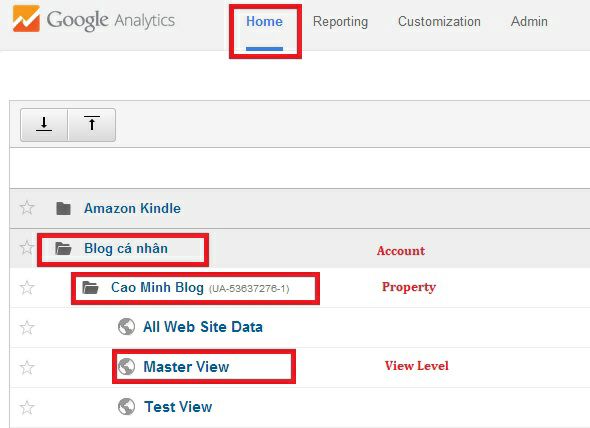Screen dimensions: 590x428
Task: Toggle the star for Master View
Action: [27, 367]
